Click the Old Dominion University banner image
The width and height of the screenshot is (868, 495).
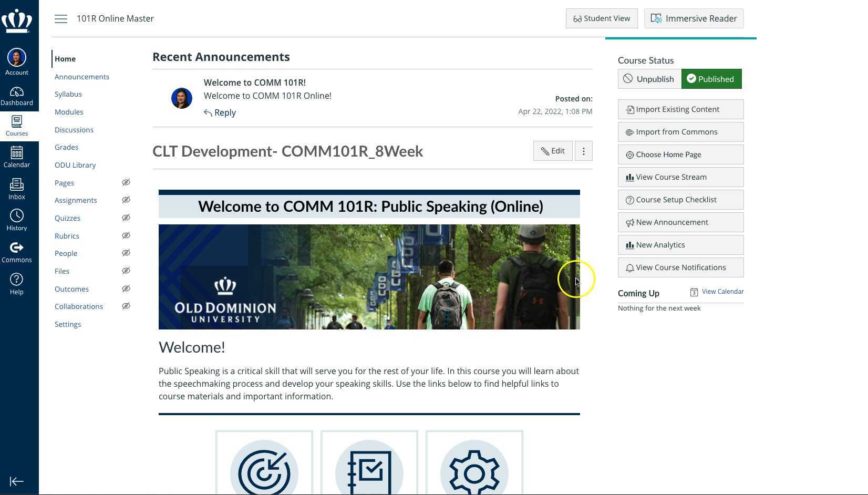[x=369, y=277]
